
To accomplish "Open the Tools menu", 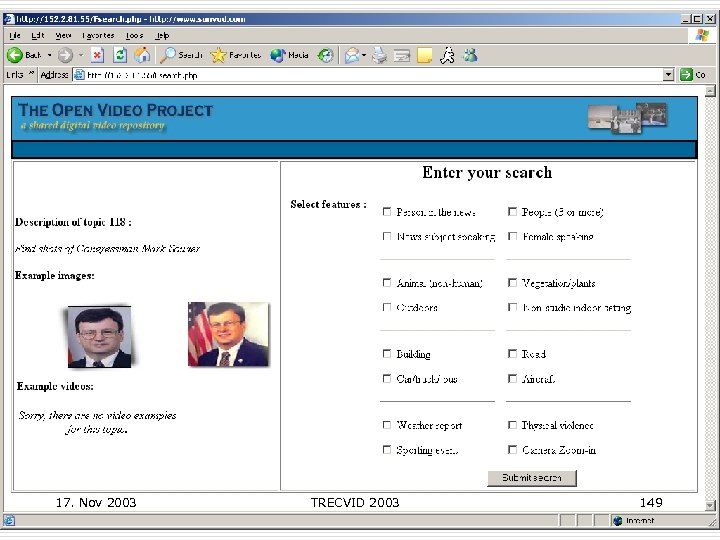I will click(x=134, y=35).
